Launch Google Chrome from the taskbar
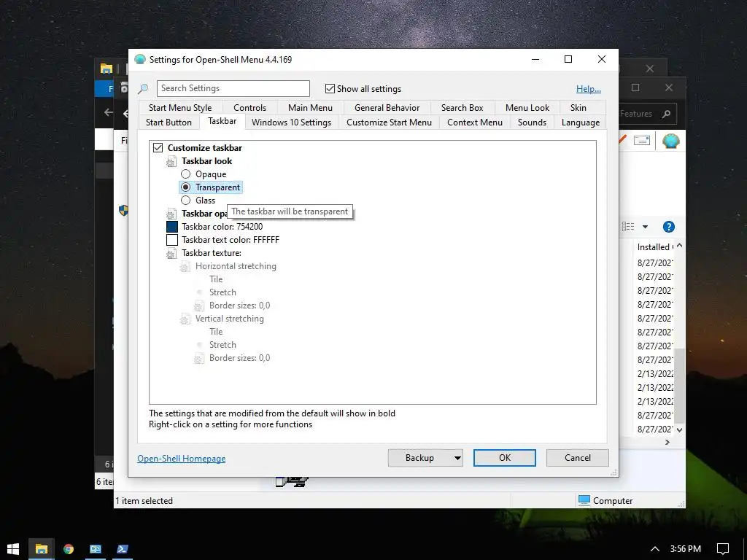Screen dimensions: 747x560 69,549
